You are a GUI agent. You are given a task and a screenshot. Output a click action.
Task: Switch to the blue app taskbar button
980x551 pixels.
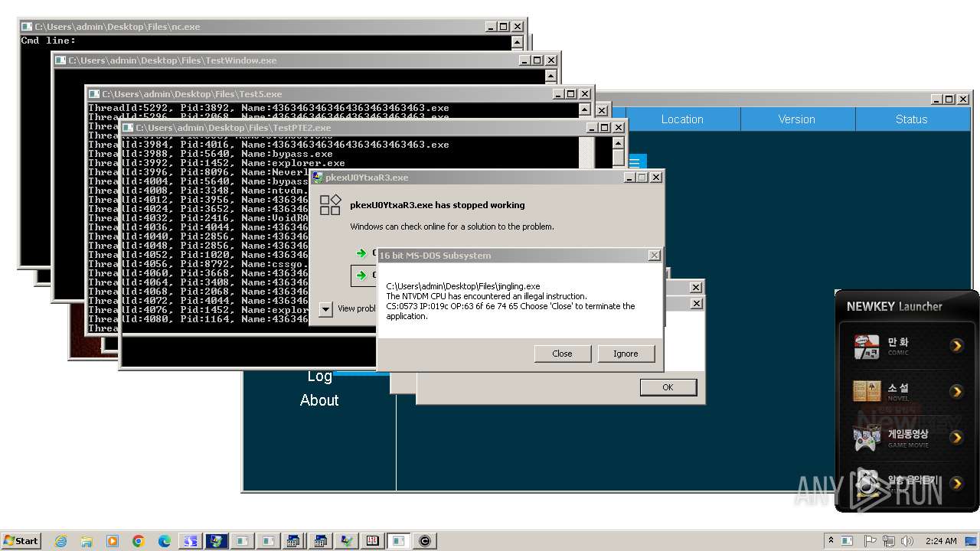(x=189, y=541)
